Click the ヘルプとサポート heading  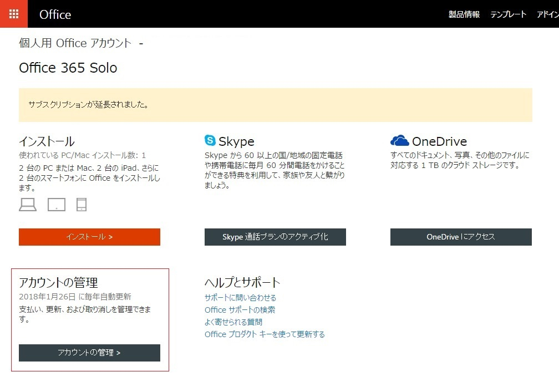(242, 283)
